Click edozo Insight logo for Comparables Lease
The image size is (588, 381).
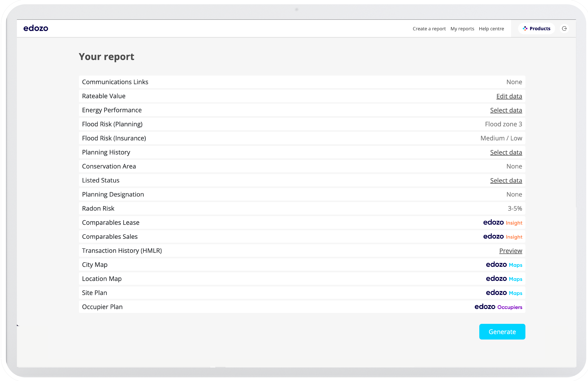pos(503,223)
